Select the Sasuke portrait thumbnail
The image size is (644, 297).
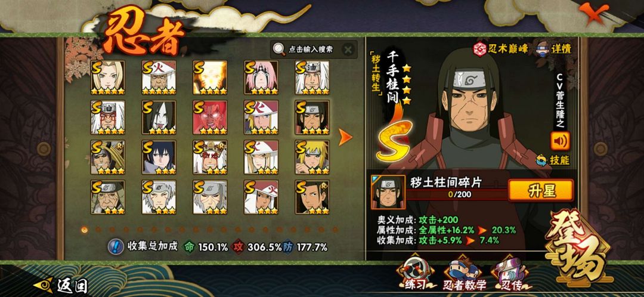[159, 157]
